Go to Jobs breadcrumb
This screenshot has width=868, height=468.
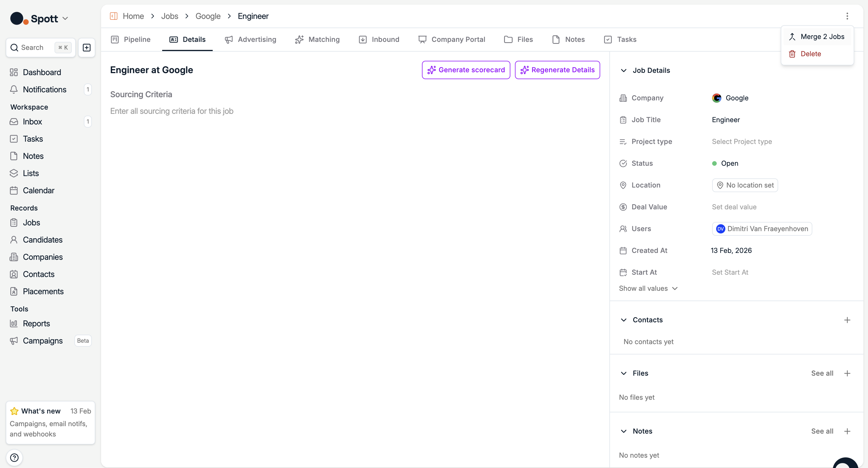pyautogui.click(x=169, y=16)
